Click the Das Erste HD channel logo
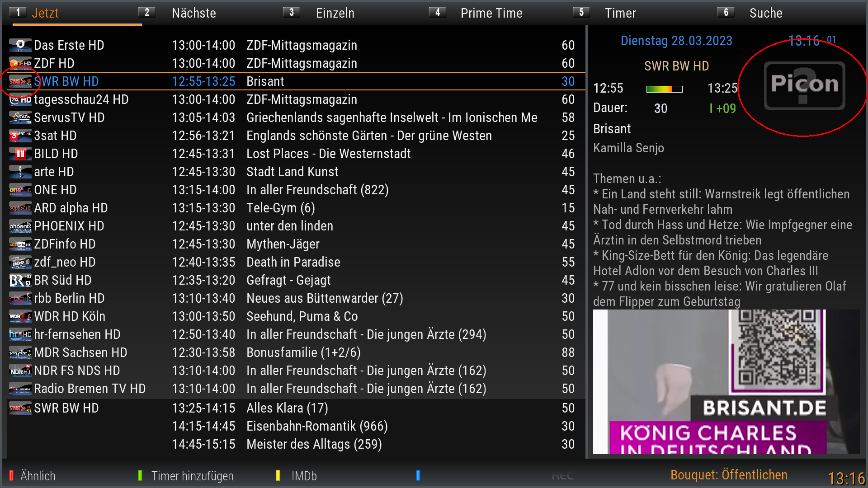Screen dimensions: 868x488 20,45
